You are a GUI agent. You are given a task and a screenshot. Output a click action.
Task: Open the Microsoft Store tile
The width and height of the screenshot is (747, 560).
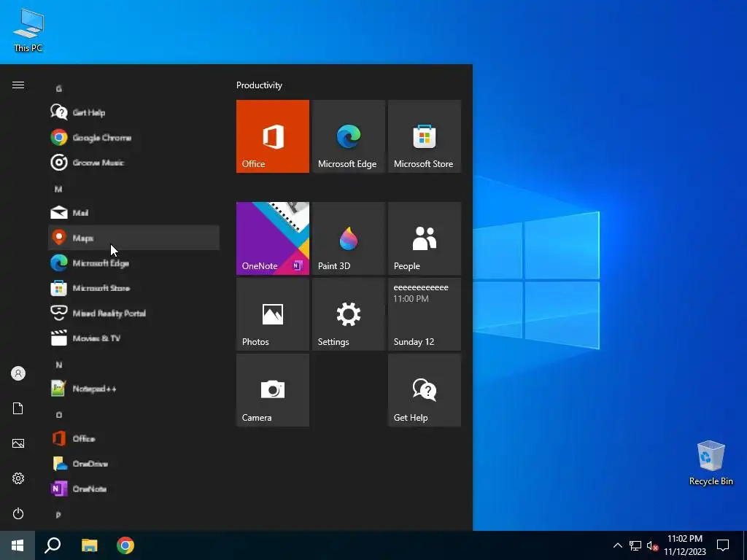pyautogui.click(x=425, y=136)
